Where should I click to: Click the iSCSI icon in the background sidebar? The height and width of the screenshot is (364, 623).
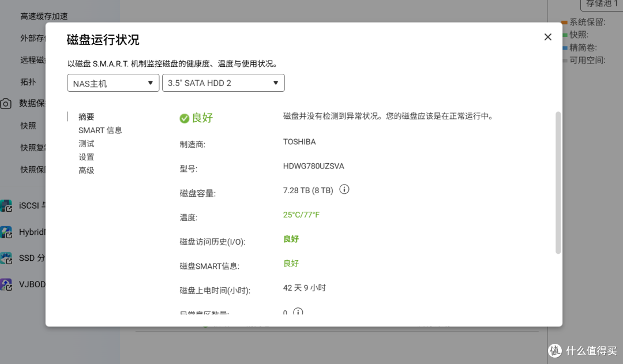pos(6,206)
